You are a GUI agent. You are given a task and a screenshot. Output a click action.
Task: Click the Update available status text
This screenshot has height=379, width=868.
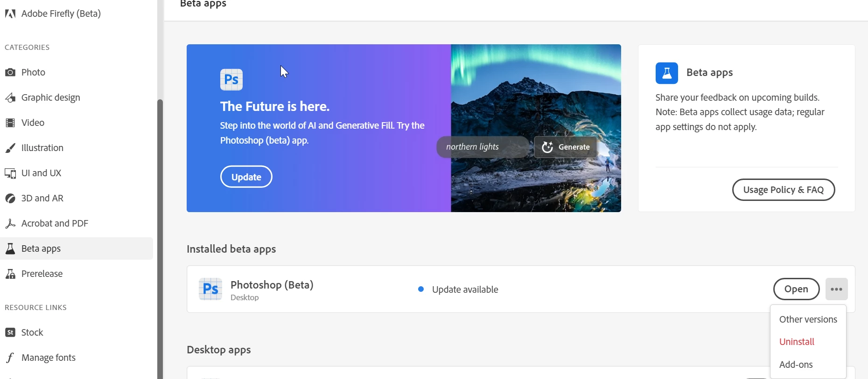tap(465, 289)
